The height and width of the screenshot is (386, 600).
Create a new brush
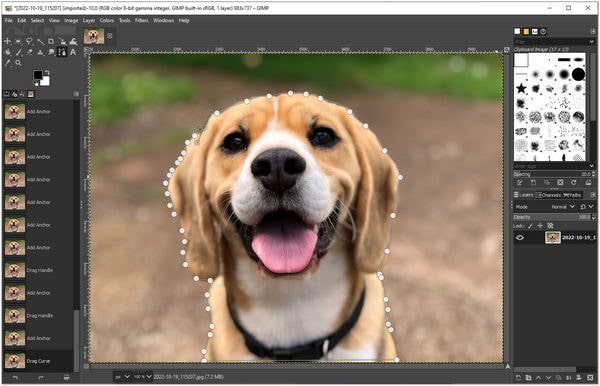tap(533, 182)
